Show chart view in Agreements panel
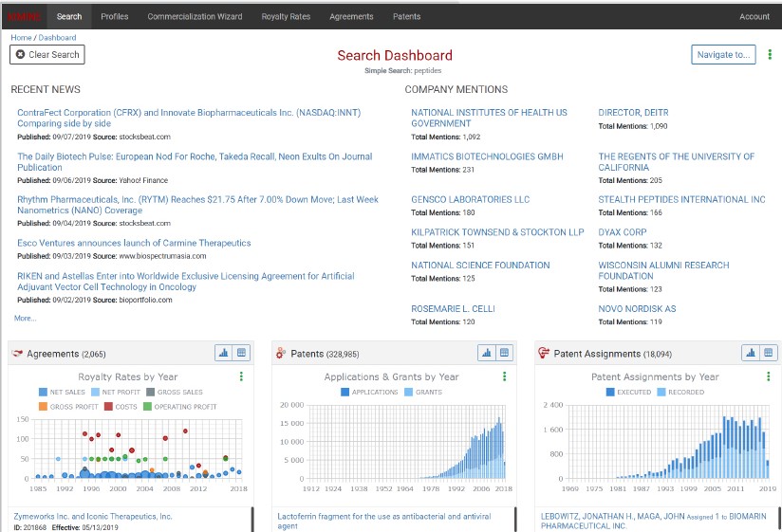 point(223,353)
